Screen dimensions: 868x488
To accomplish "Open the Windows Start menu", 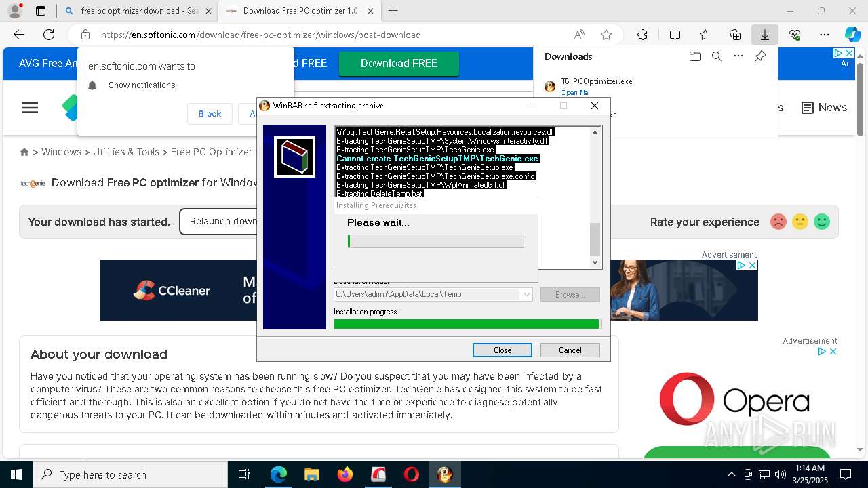I will coord(16,474).
